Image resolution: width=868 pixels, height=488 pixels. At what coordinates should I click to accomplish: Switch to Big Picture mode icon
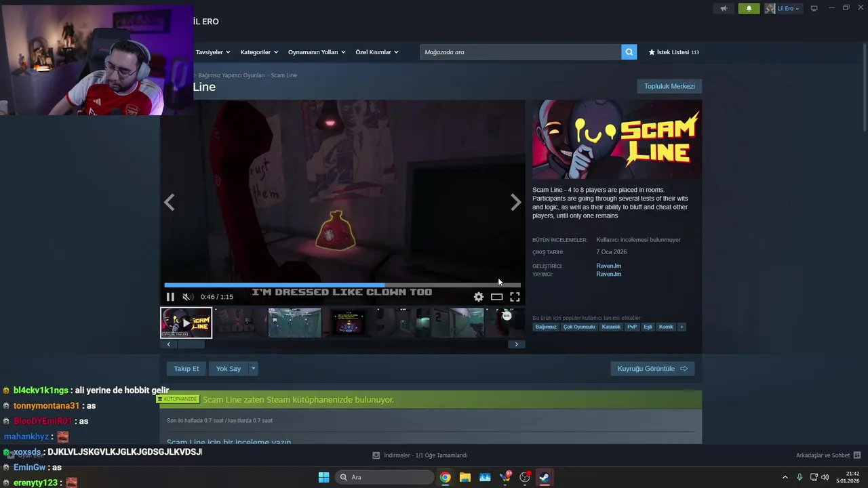point(814,8)
